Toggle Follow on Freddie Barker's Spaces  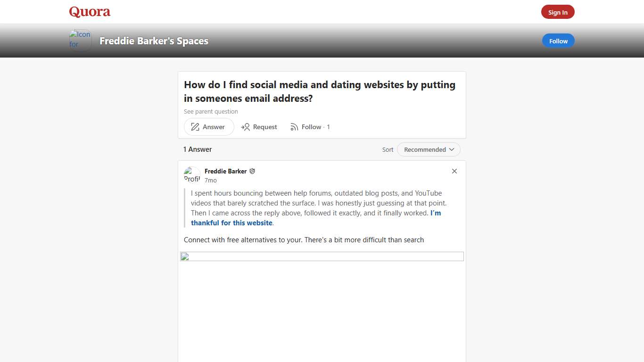pos(558,41)
